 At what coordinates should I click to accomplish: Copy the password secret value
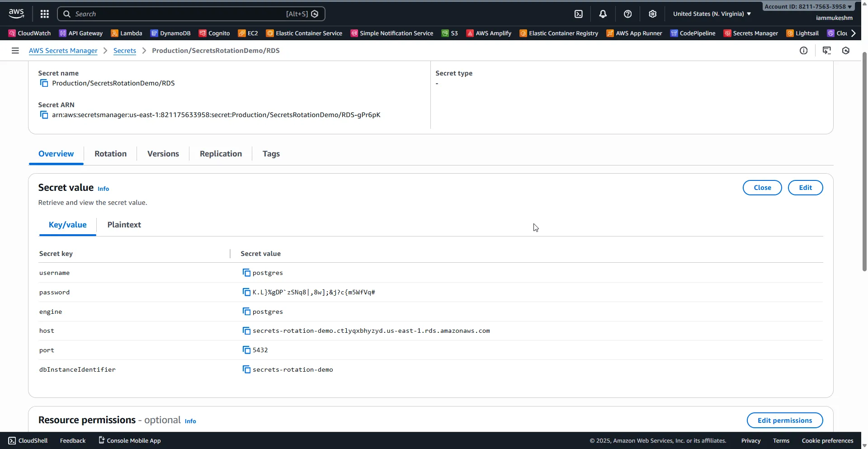point(246,292)
